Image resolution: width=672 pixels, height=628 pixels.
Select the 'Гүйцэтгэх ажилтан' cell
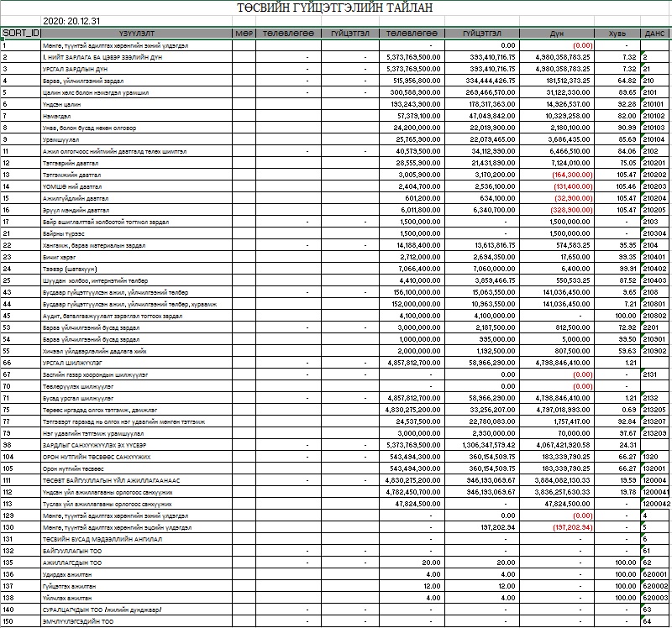click(69, 587)
